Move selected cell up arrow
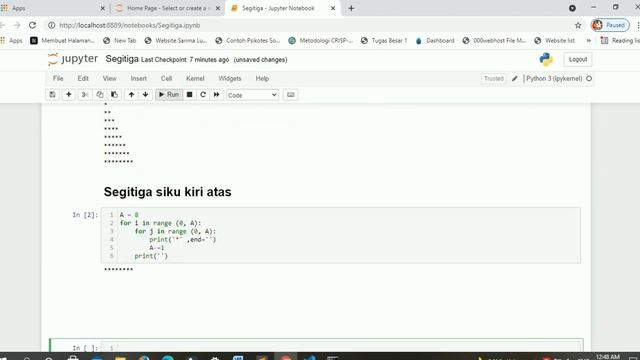640x360 pixels. 131,95
